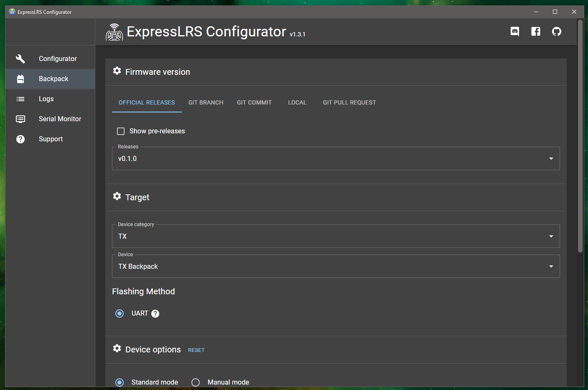
Task: Click the Device category dropdown arrow
Action: (551, 236)
